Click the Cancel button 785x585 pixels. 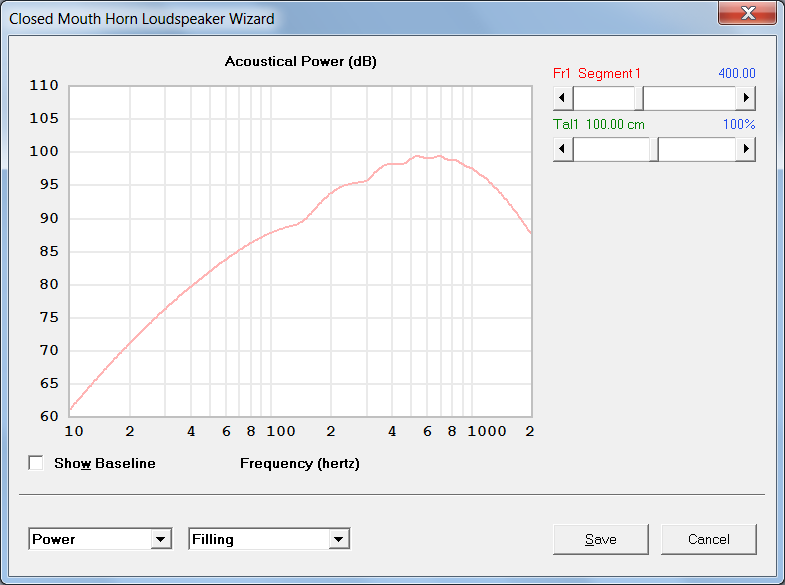708,539
